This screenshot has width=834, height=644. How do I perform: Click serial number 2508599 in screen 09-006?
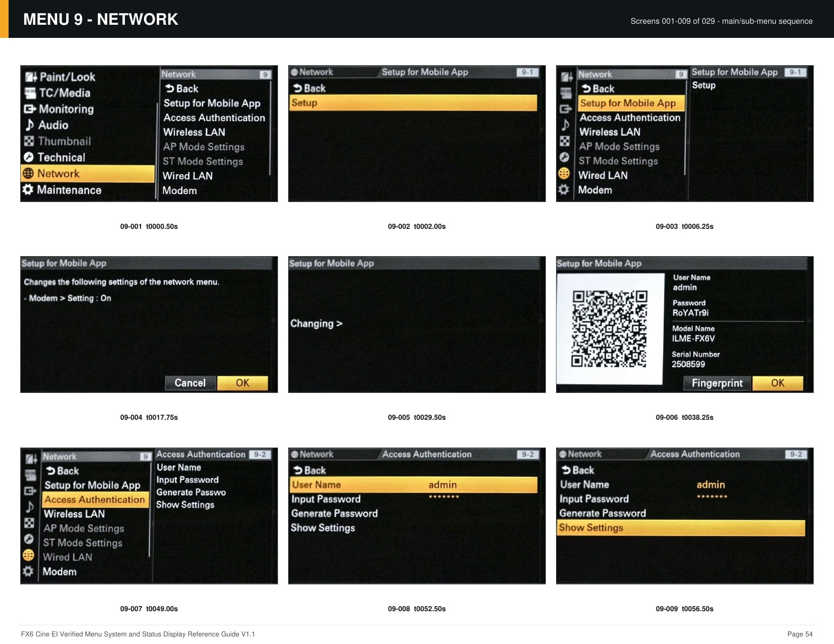688,364
